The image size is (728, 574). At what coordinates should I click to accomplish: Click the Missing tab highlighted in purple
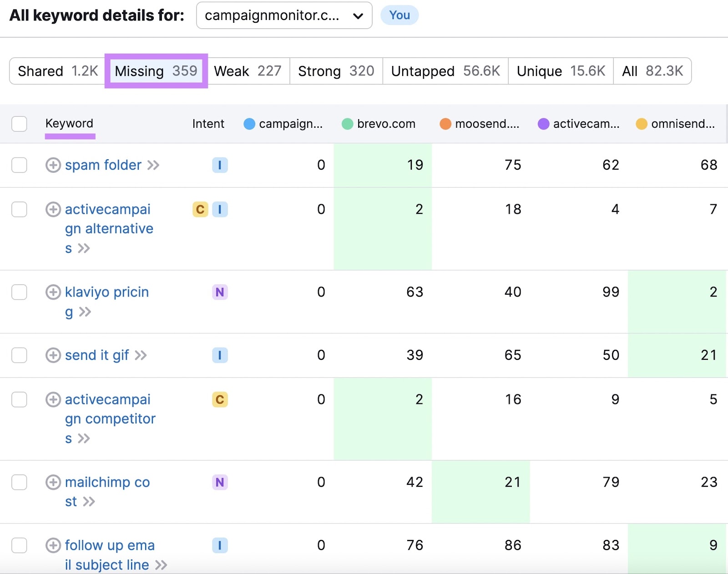tap(156, 71)
